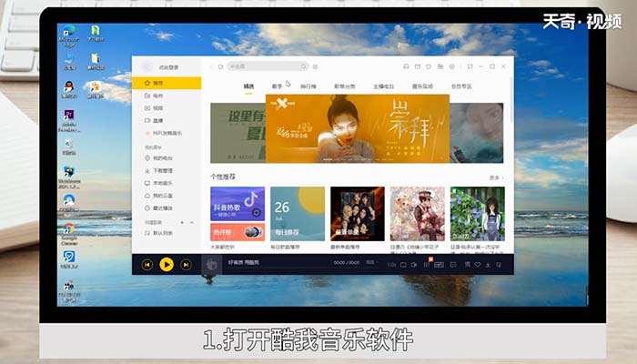Image resolution: width=637 pixels, height=364 pixels.
Task: Switch to mini mode via title bar icon
Action: point(470,66)
